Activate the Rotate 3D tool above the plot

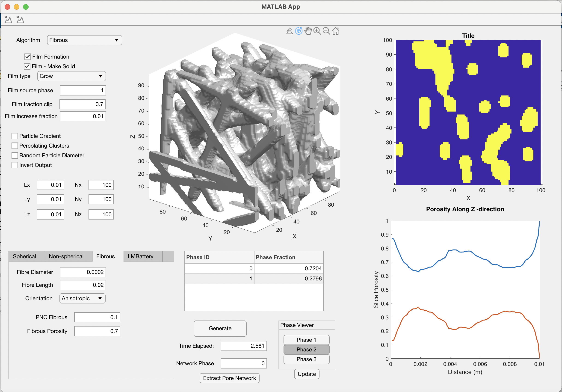click(x=299, y=31)
